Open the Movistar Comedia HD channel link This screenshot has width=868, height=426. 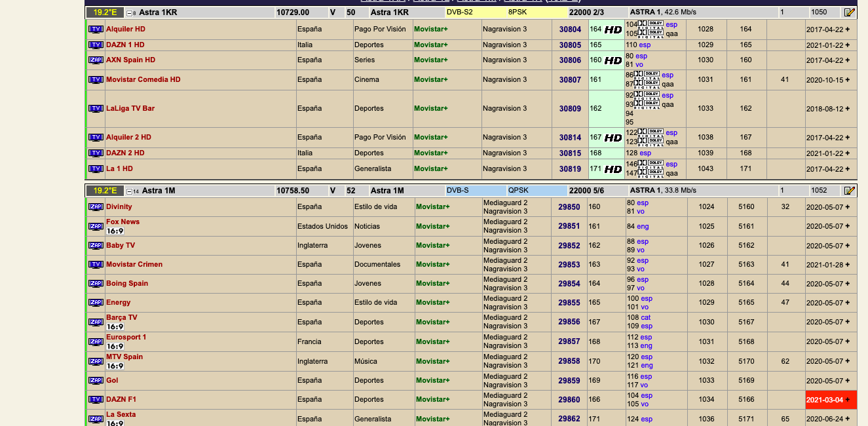143,79
